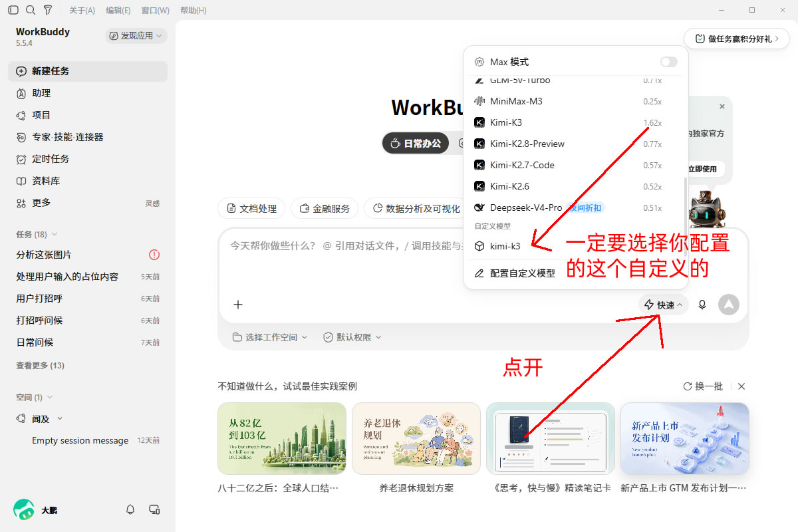
Task: Open the 快速 model dropdown
Action: coord(663,305)
